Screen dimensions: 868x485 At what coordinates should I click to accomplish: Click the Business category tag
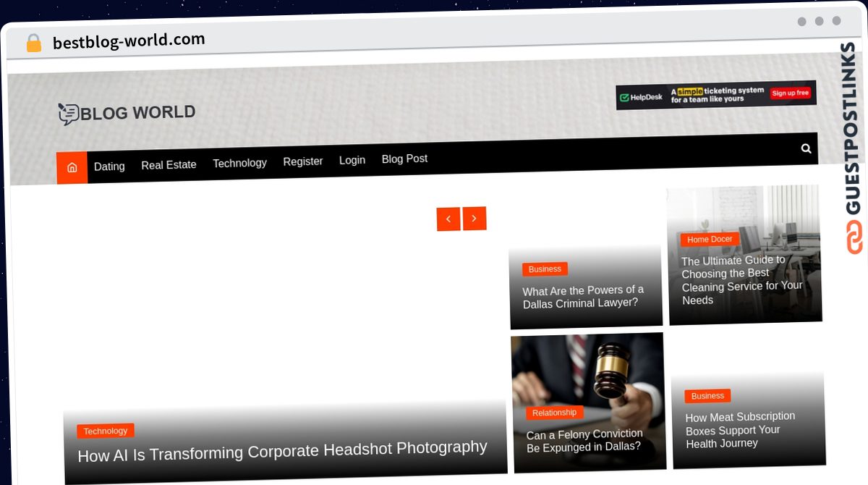[x=545, y=269]
